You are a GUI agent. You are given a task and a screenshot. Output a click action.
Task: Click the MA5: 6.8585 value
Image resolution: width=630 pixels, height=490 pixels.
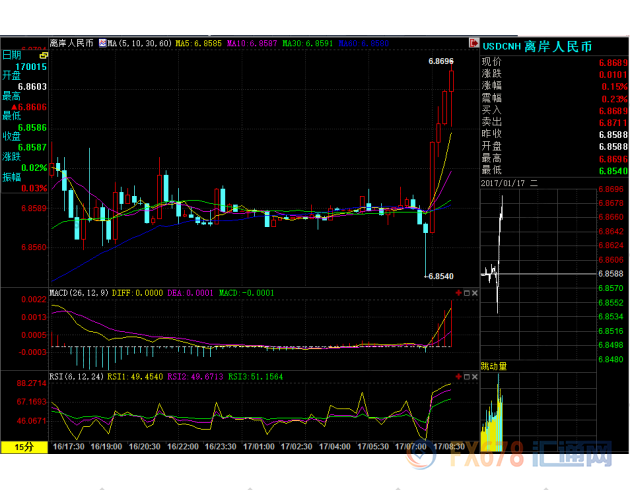[198, 43]
